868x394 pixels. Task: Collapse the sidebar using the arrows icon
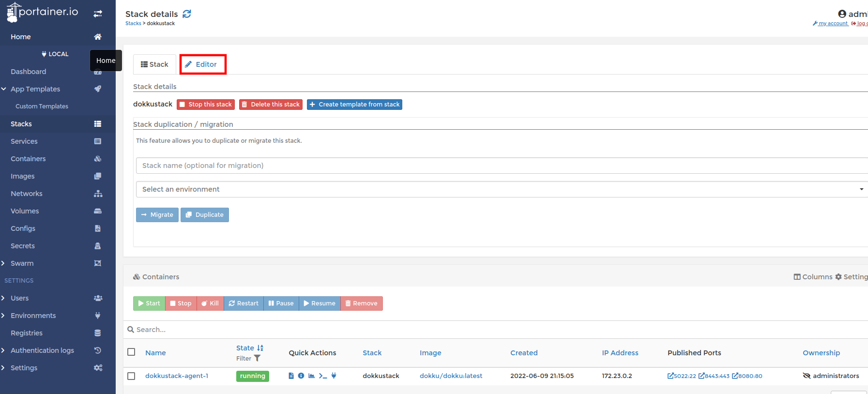tap(98, 14)
